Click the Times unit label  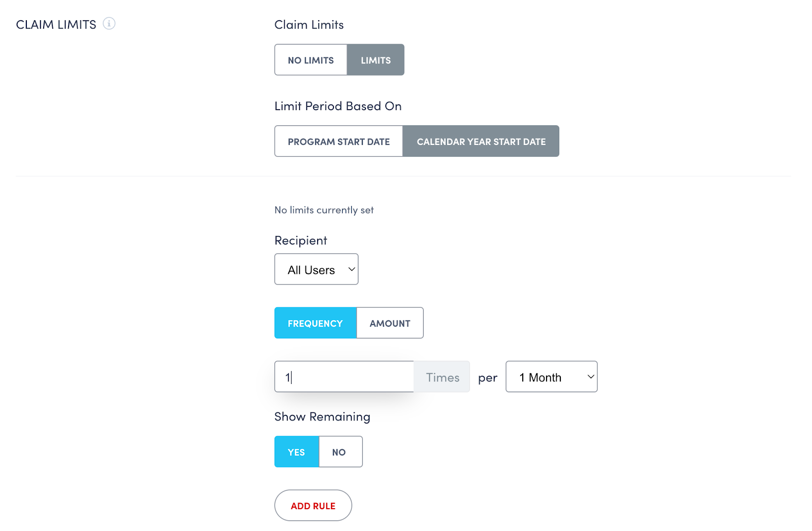click(x=443, y=377)
